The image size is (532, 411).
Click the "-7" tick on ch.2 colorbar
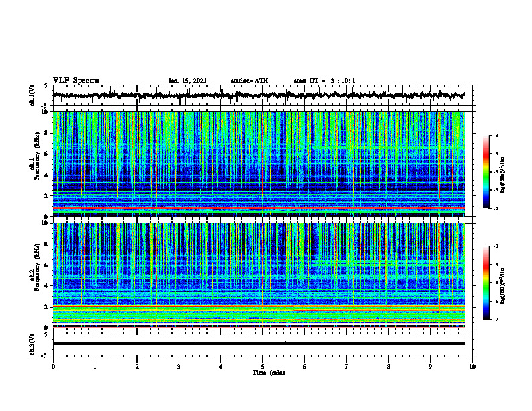496,319
